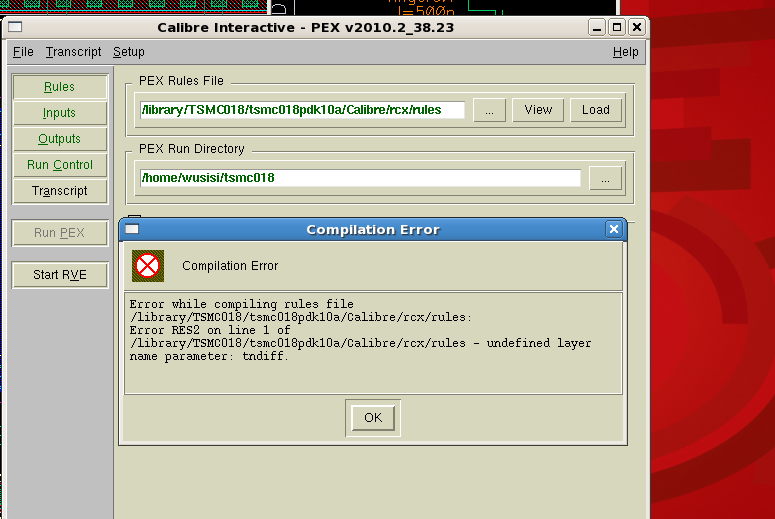The height and width of the screenshot is (519, 775).
Task: Go to the Run Control side tab
Action: [59, 165]
